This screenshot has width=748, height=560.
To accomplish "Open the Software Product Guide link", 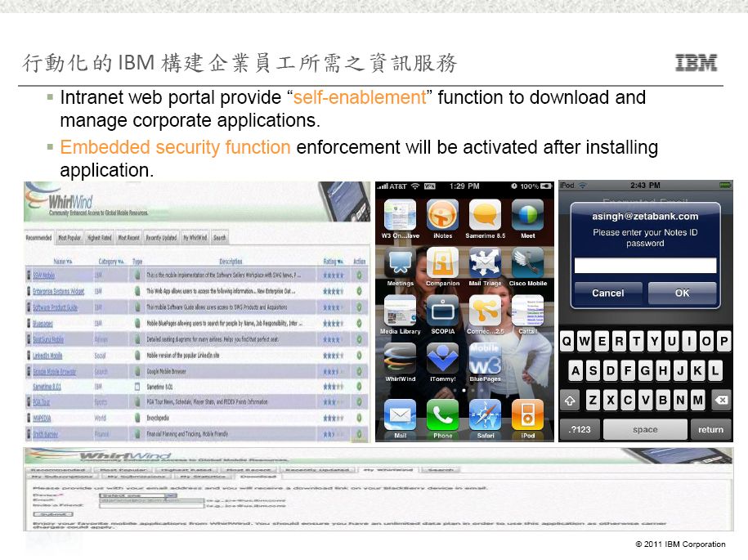I will [x=55, y=307].
